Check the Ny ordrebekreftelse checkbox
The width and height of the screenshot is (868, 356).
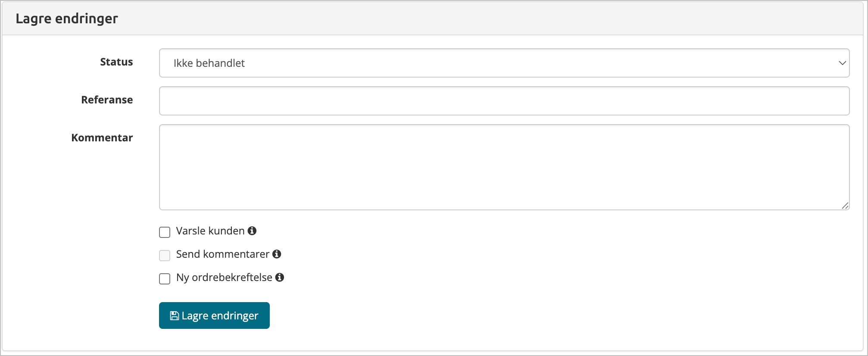pos(165,279)
